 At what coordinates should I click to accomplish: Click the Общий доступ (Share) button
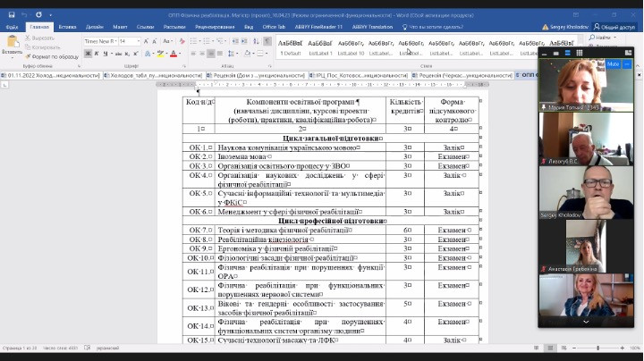(613, 27)
